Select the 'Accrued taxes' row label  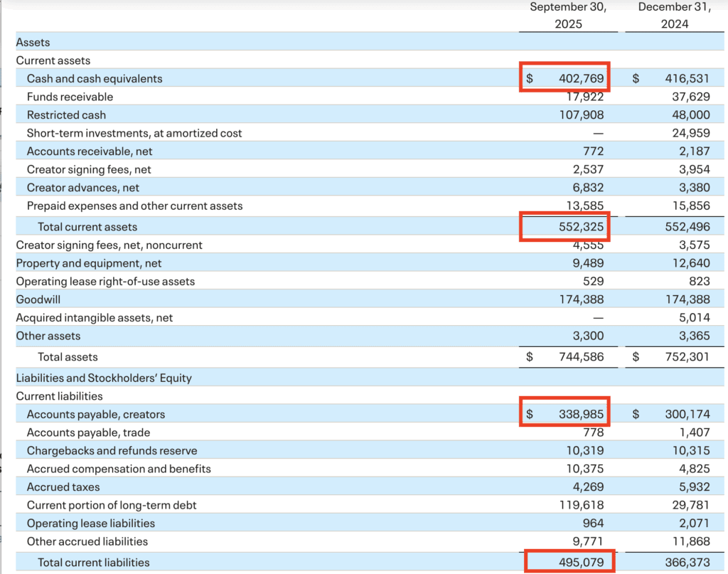(x=63, y=487)
